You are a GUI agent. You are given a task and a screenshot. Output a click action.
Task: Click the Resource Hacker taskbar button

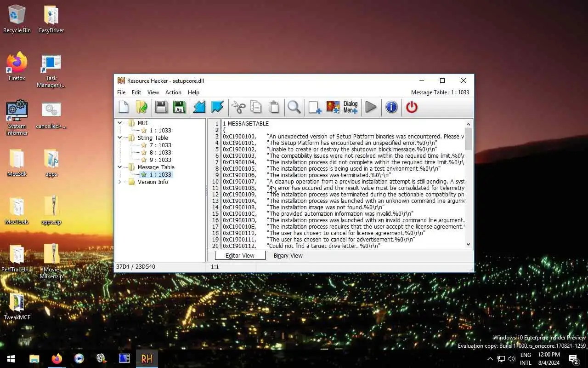[x=147, y=359]
